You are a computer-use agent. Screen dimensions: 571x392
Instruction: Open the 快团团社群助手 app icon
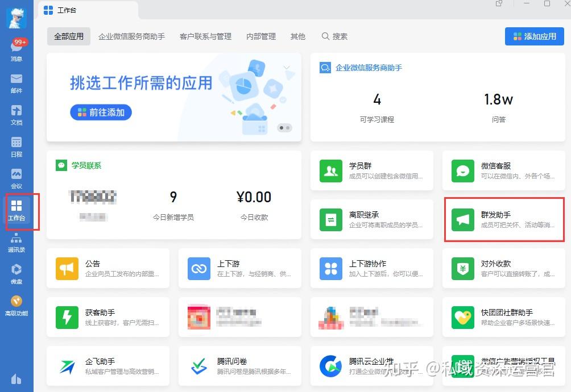(462, 318)
